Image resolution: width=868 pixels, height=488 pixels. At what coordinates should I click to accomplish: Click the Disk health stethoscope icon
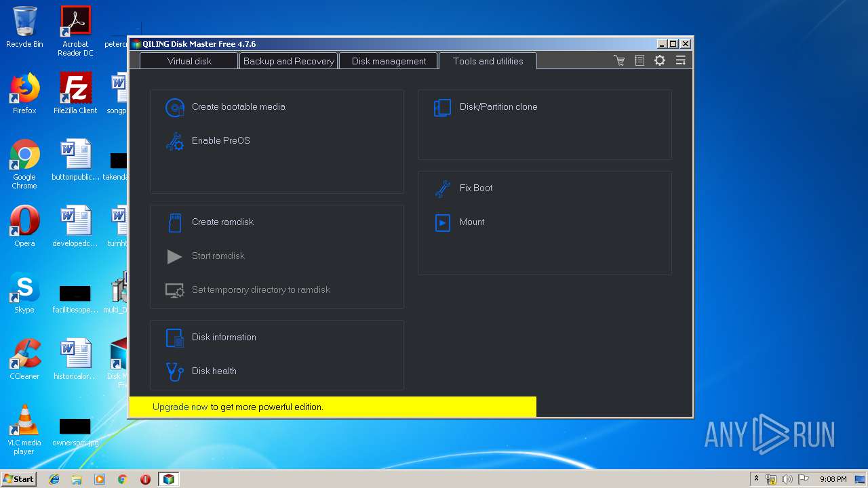coord(175,371)
